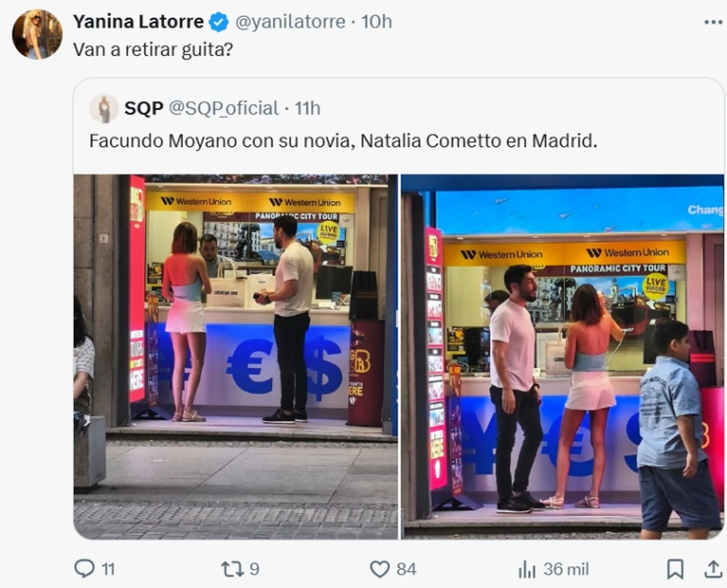727x588 pixels.
Task: Open the right Western Union photo
Action: (x=563, y=357)
